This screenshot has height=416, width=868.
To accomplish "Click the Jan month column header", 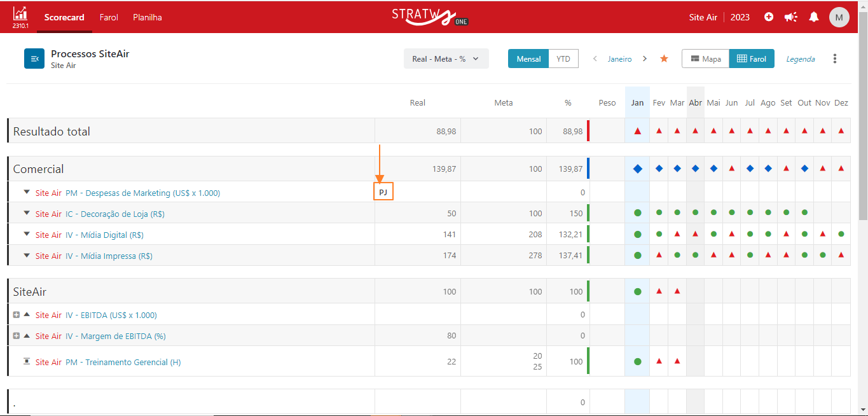I will click(x=637, y=102).
